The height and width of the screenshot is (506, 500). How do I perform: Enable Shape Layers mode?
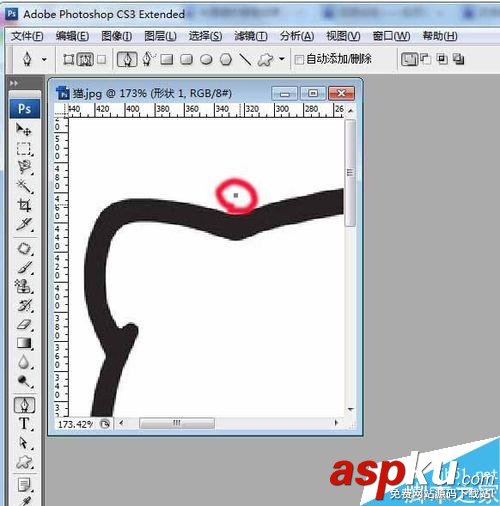(x=68, y=60)
